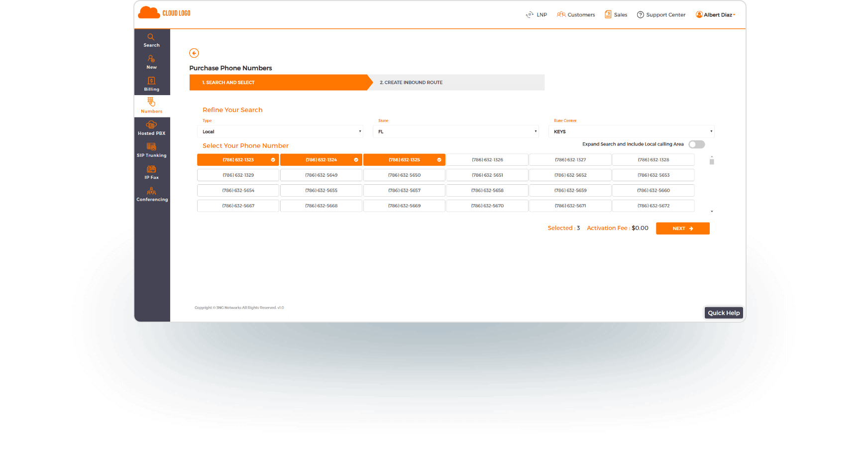Screen dimensions: 868x470
Task: Click the NEXT button
Action: click(x=683, y=229)
